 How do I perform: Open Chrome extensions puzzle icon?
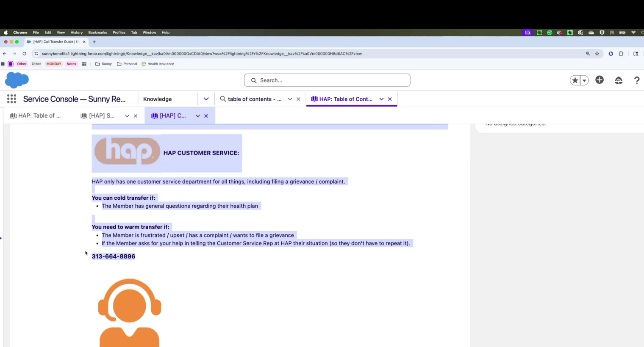point(621,54)
